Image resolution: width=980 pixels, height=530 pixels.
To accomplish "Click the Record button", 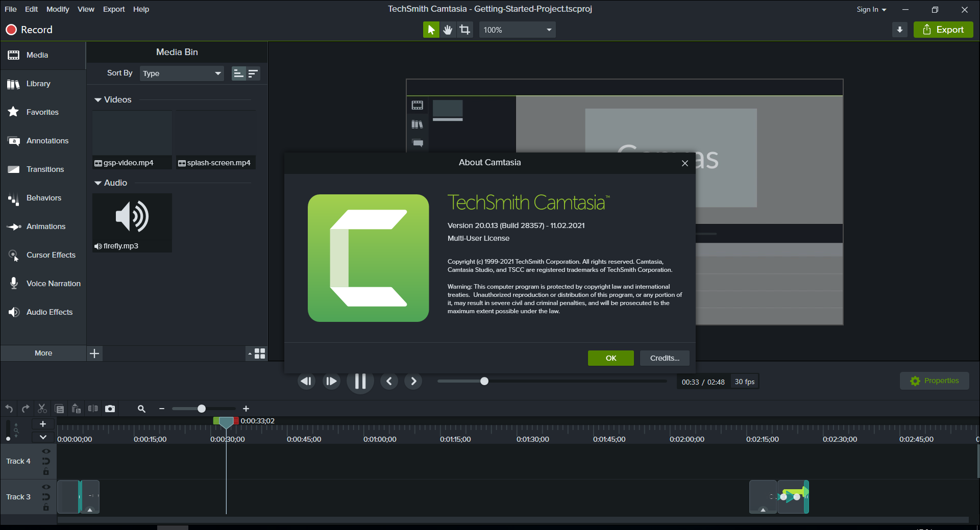I will coord(29,30).
